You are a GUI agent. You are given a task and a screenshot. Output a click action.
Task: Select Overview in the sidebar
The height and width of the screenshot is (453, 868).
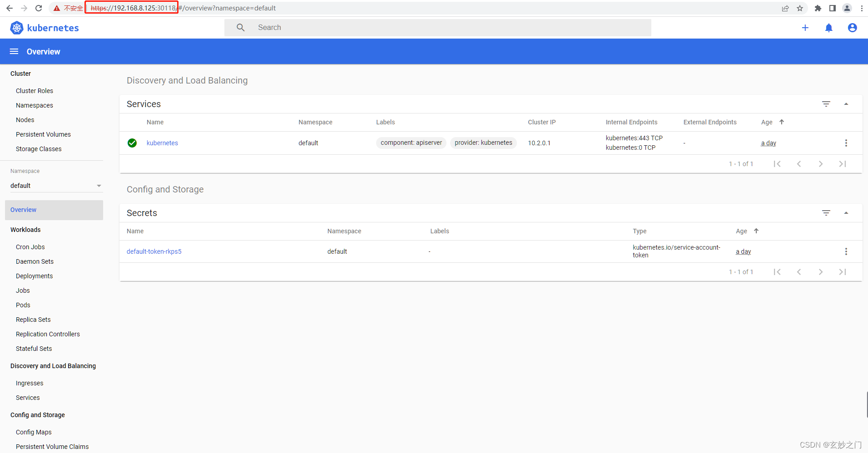[x=54, y=210]
